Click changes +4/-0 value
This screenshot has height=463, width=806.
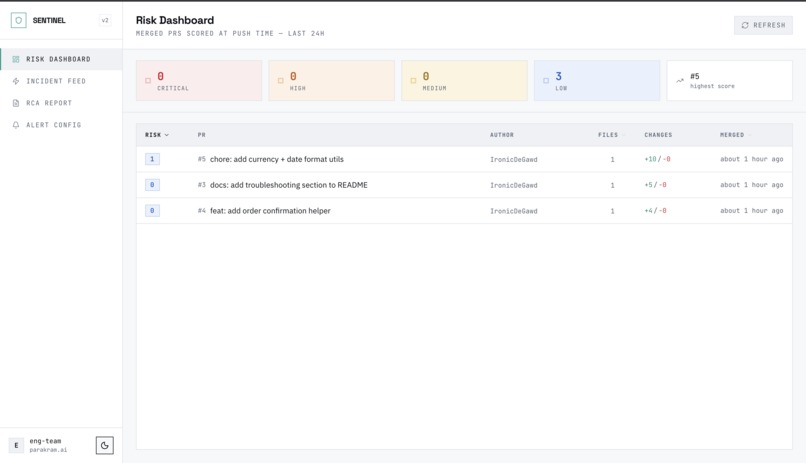[655, 211]
